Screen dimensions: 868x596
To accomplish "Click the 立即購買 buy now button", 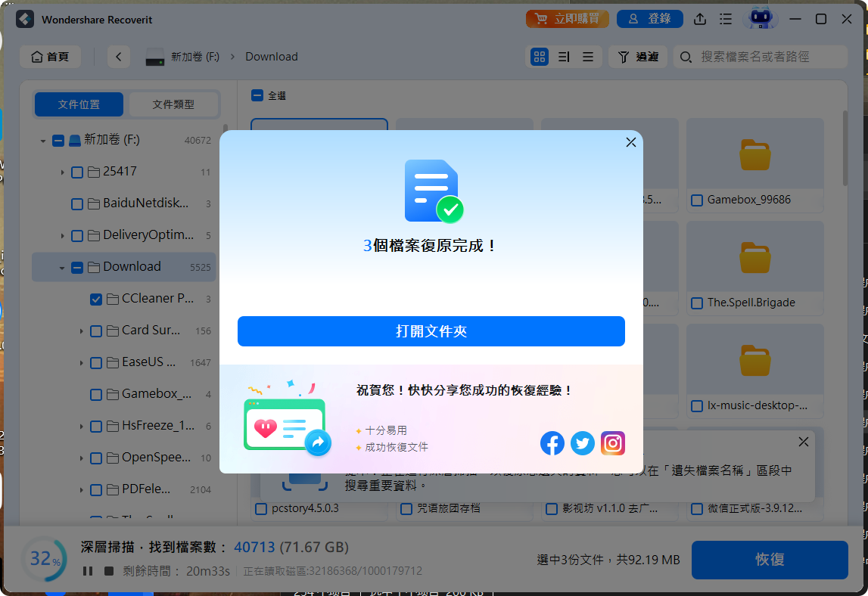I will 568,19.
